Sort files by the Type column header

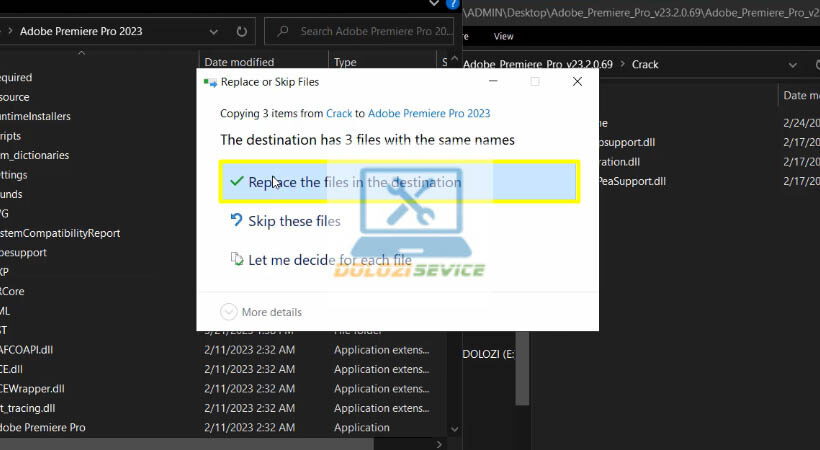pos(345,62)
